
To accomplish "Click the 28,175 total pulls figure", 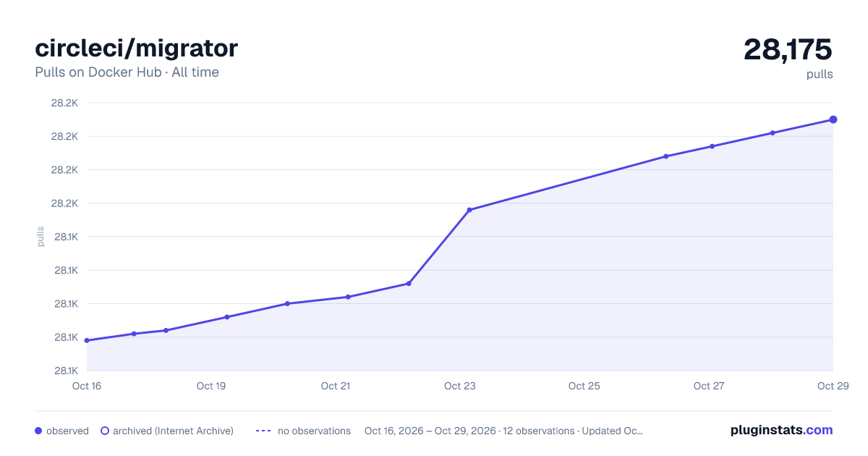I will (x=788, y=49).
